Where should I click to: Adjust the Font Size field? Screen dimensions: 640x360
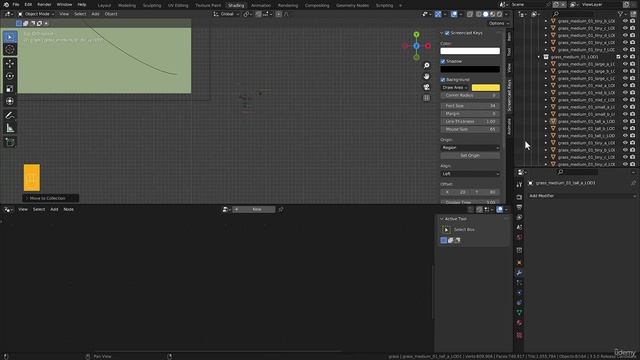click(x=470, y=106)
